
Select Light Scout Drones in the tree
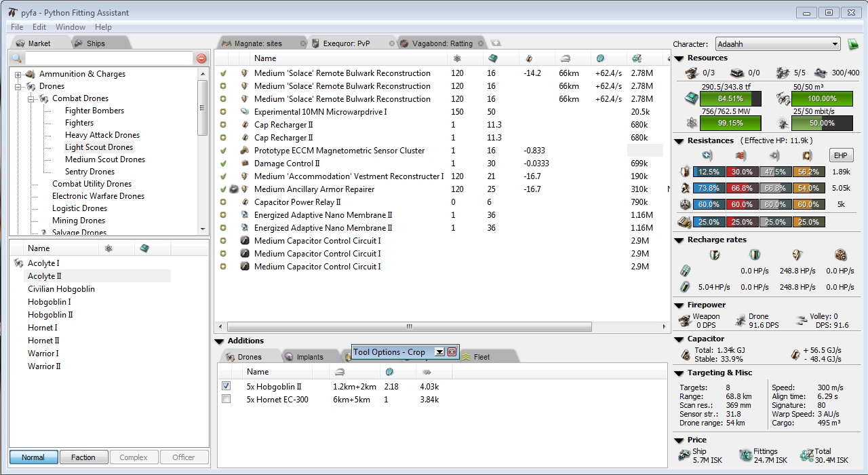(x=99, y=147)
